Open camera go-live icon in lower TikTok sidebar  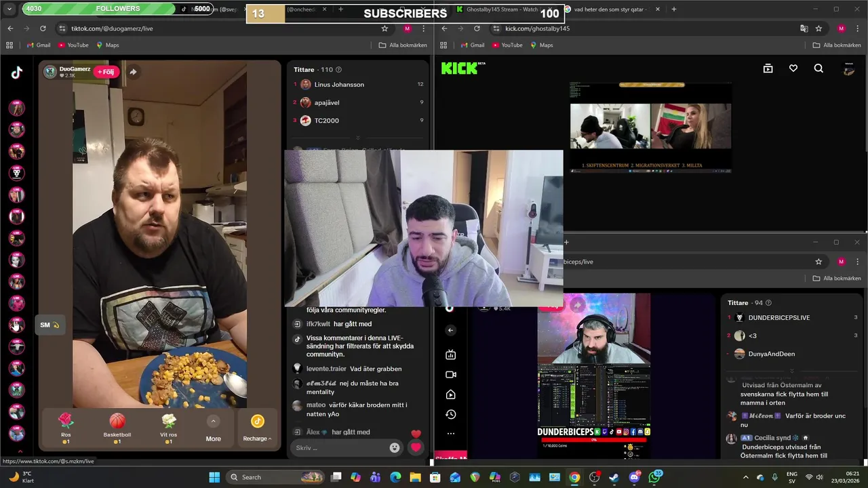click(450, 374)
